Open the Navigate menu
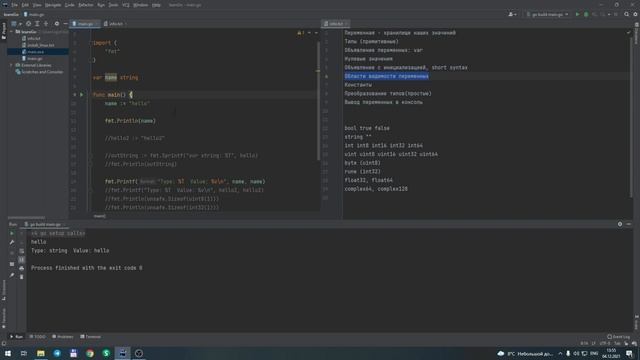Image resolution: width=640 pixels, height=360 pixels. click(53, 5)
